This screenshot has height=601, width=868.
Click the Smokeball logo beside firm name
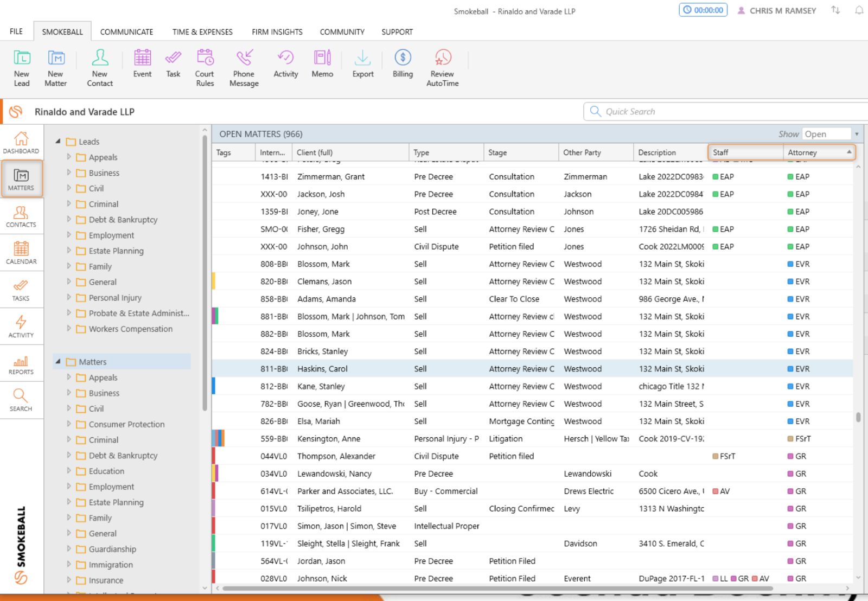click(x=16, y=112)
